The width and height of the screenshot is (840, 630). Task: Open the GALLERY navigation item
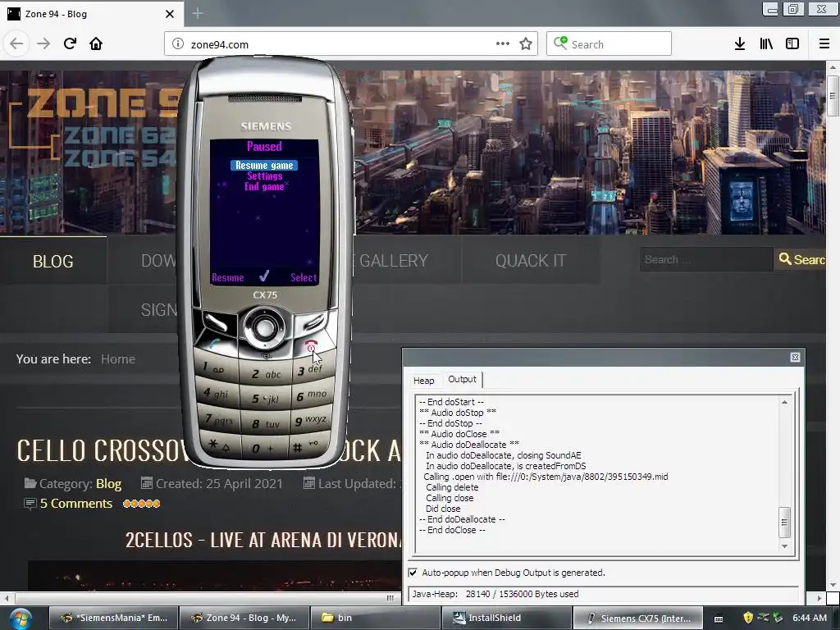[394, 261]
